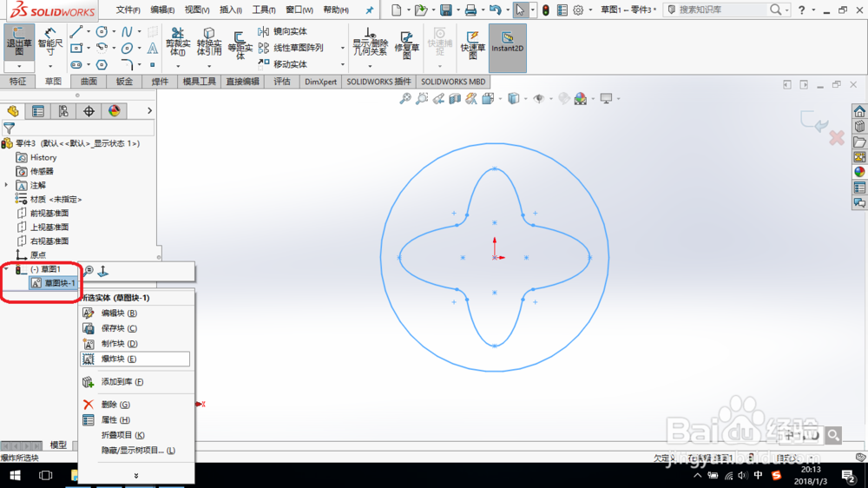The height and width of the screenshot is (488, 868).
Task: Open the Windows Start button
Action: coord(15,475)
